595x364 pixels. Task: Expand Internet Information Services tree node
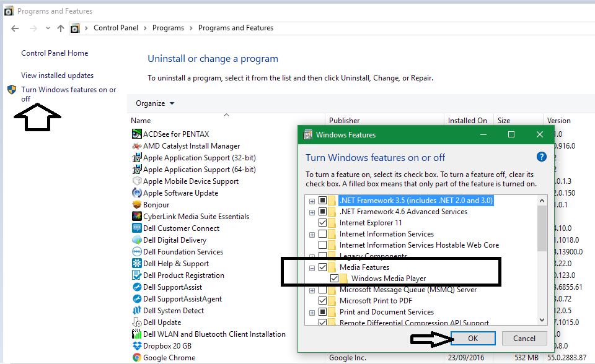pos(312,235)
